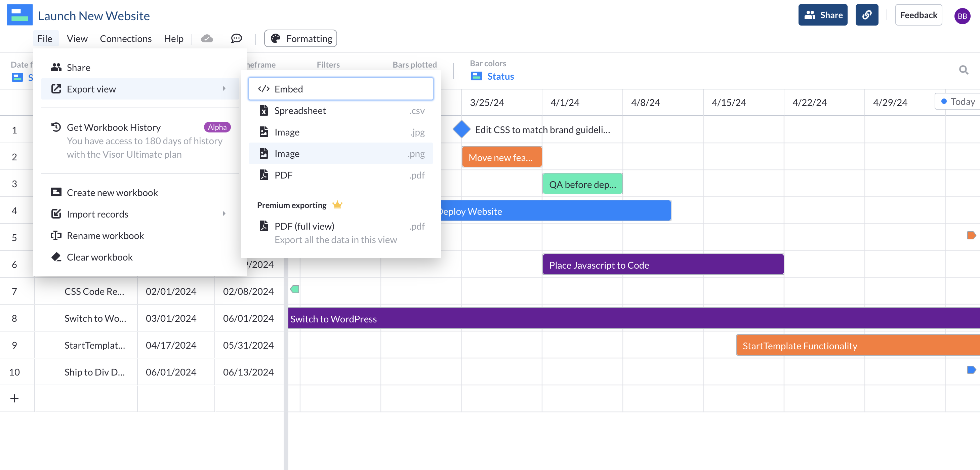Choose Spreadsheet .csv export

pos(340,111)
